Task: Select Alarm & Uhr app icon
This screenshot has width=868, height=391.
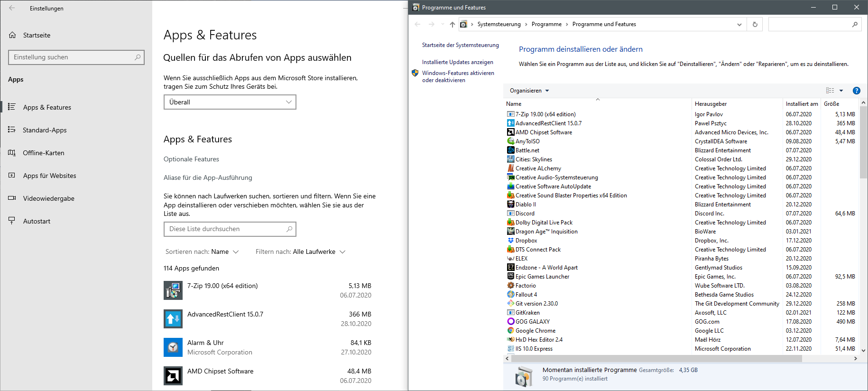Action: pos(173,347)
